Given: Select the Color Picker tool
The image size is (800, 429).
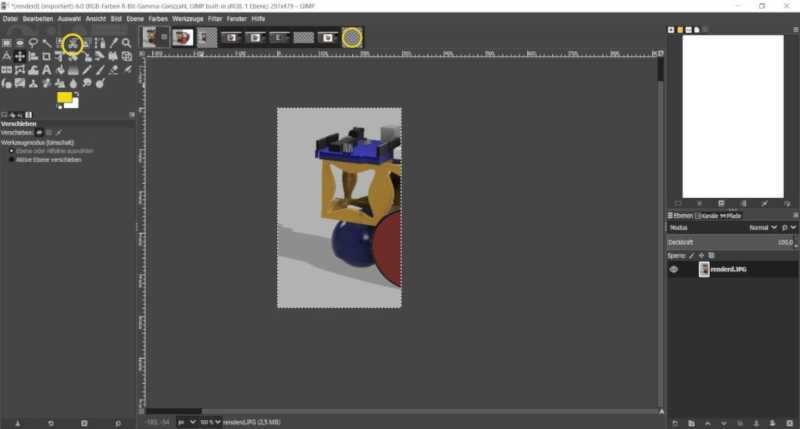Looking at the screenshot, I should click(113, 43).
